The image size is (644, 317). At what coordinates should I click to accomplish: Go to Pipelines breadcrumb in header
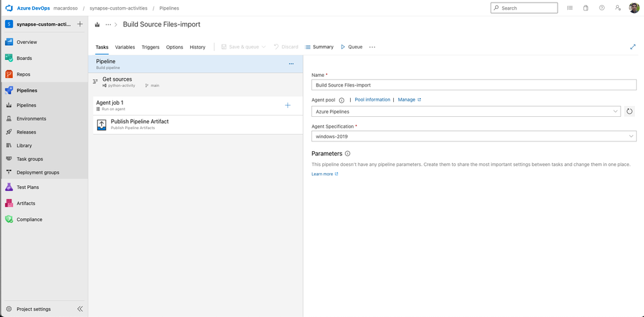tap(169, 8)
